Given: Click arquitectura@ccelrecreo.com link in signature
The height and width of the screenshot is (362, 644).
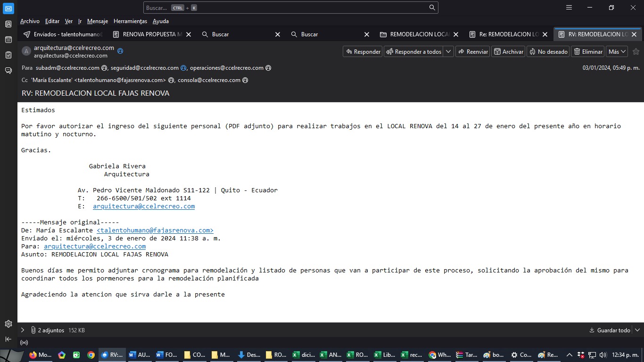Looking at the screenshot, I should point(144,206).
